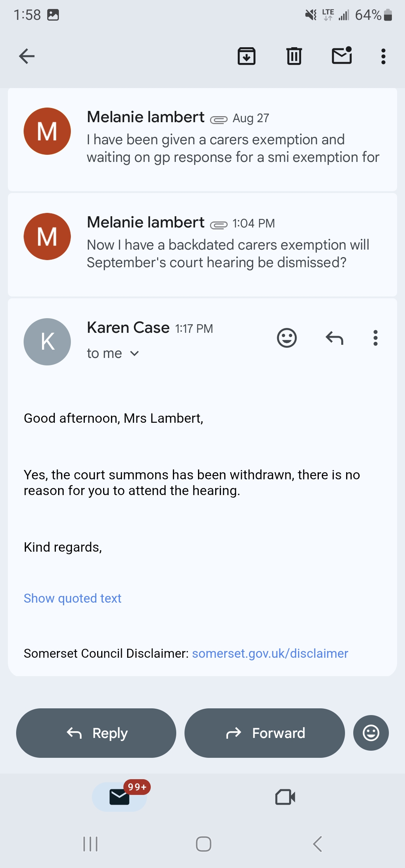This screenshot has height=868, width=405.
Task: Delete the conversation with the trash icon
Action: click(294, 57)
